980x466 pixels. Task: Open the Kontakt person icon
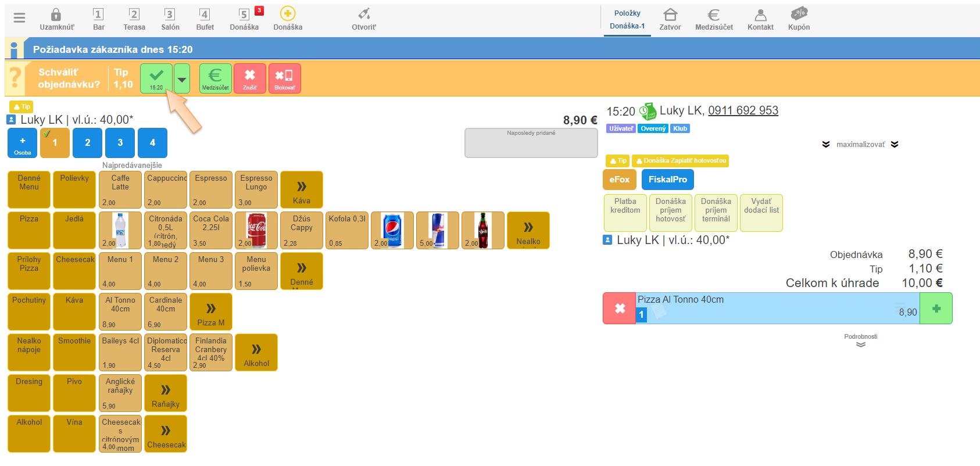[x=760, y=15]
